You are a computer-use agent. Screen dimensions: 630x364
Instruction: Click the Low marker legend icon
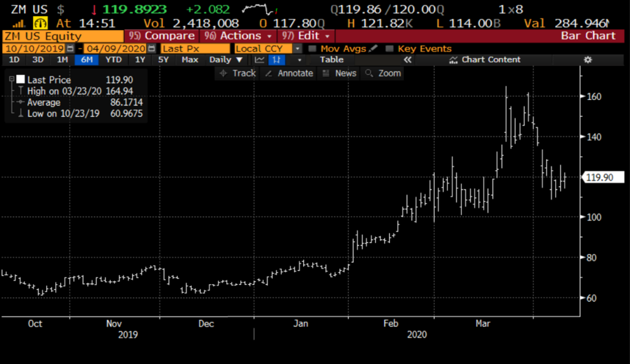pyautogui.click(x=20, y=113)
